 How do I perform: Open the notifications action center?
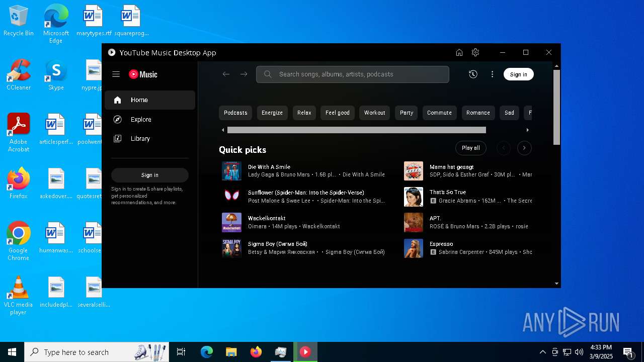[628, 352]
